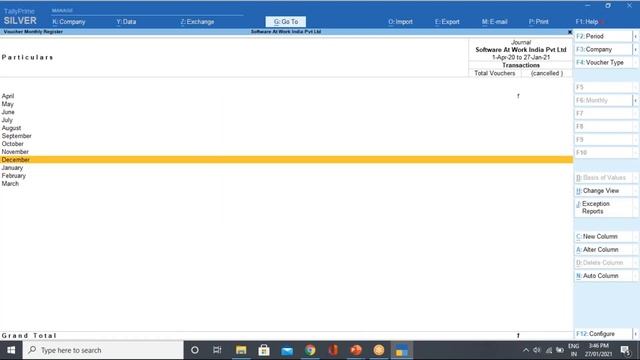Image resolution: width=640 pixels, height=360 pixels.
Task: Select the May row
Action: [286, 104]
